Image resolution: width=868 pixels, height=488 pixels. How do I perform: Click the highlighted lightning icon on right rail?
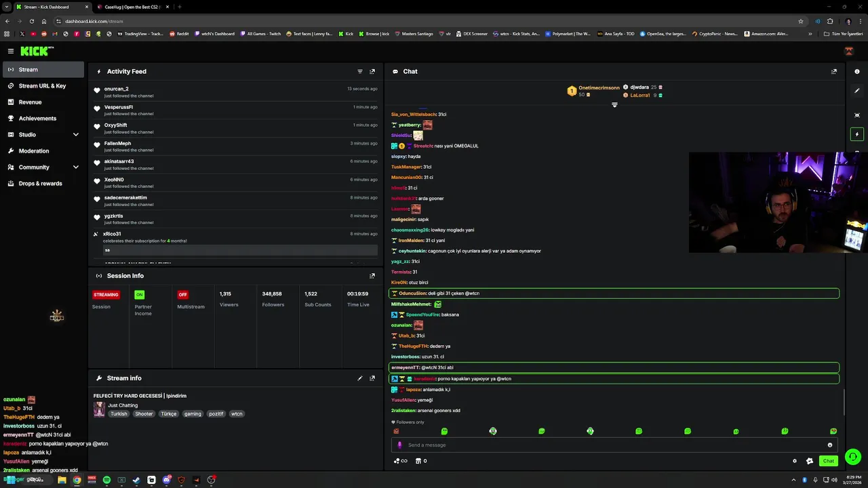(857, 134)
